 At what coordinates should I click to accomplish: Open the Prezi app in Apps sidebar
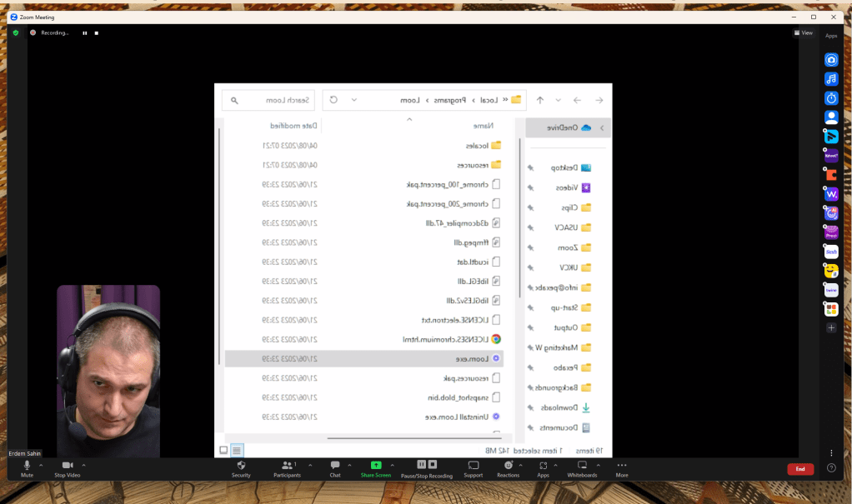click(x=831, y=232)
